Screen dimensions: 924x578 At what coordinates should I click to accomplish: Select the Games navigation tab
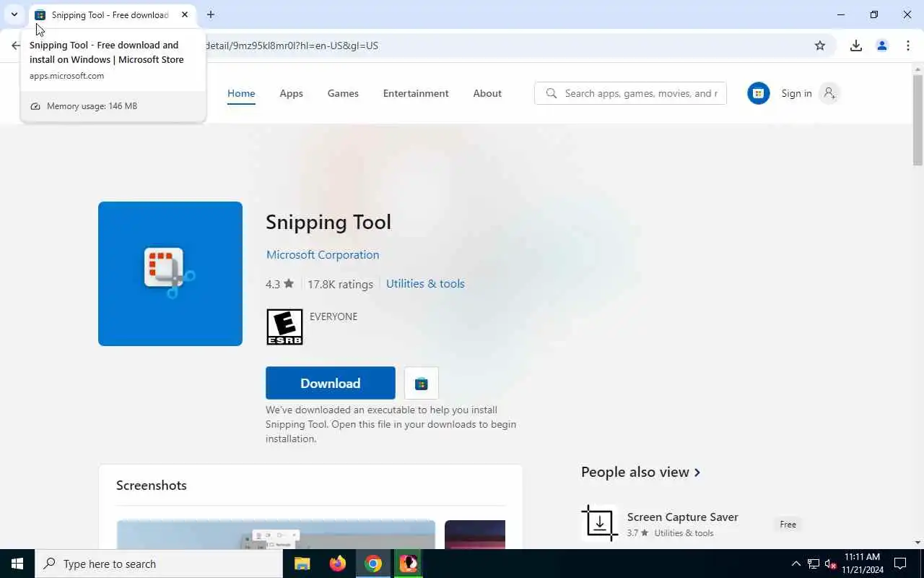coord(343,93)
